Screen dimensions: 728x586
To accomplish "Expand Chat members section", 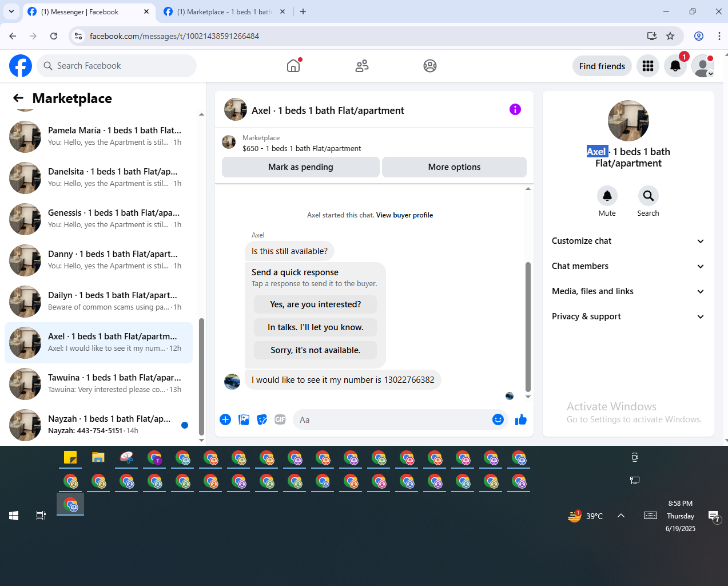I will [x=628, y=266].
